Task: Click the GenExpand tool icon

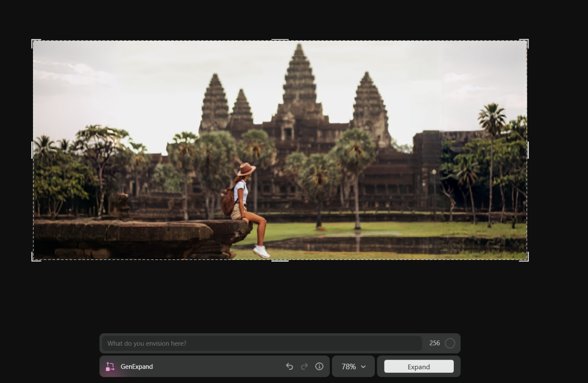Action: coord(110,366)
